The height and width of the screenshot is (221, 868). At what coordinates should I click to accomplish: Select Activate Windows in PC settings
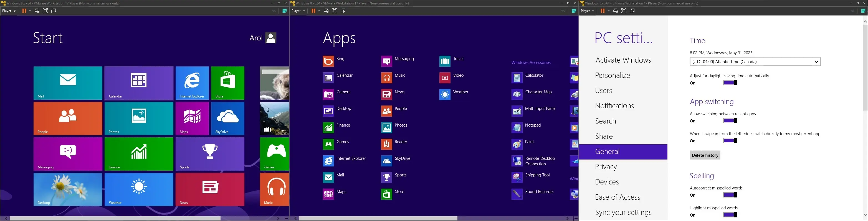point(623,60)
